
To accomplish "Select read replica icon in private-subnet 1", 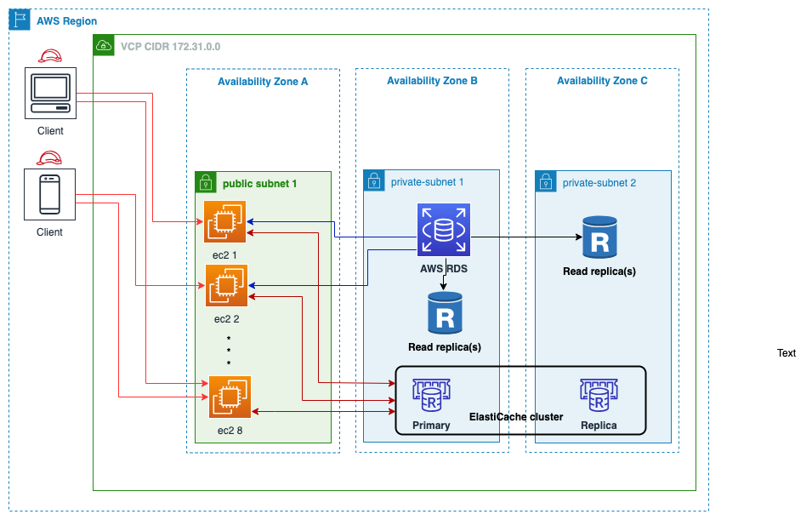I will click(x=445, y=312).
